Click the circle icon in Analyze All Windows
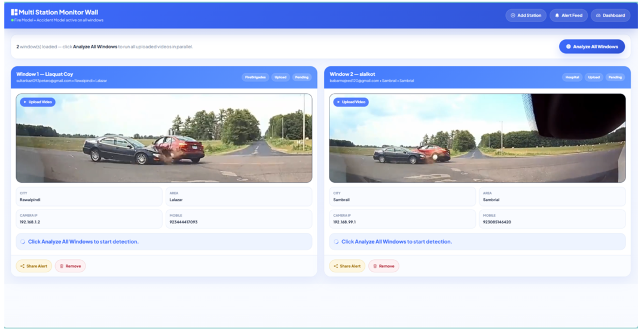Screen dimensions: 644x332 click(569, 47)
